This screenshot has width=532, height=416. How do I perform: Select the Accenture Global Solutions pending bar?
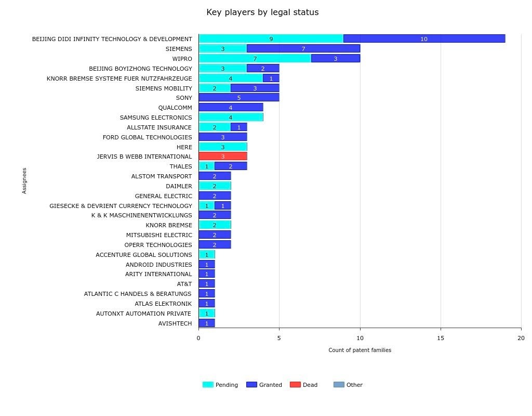tap(207, 254)
